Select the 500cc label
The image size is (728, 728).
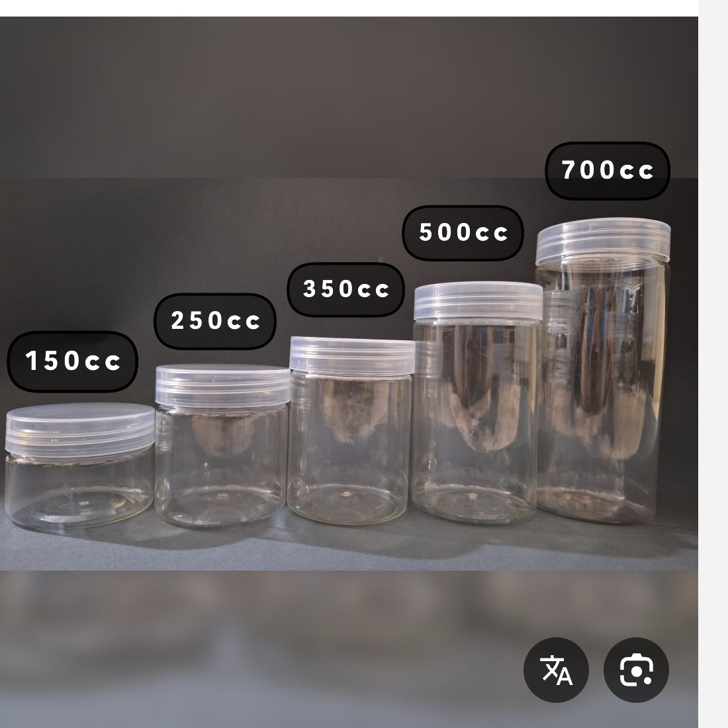(x=463, y=232)
